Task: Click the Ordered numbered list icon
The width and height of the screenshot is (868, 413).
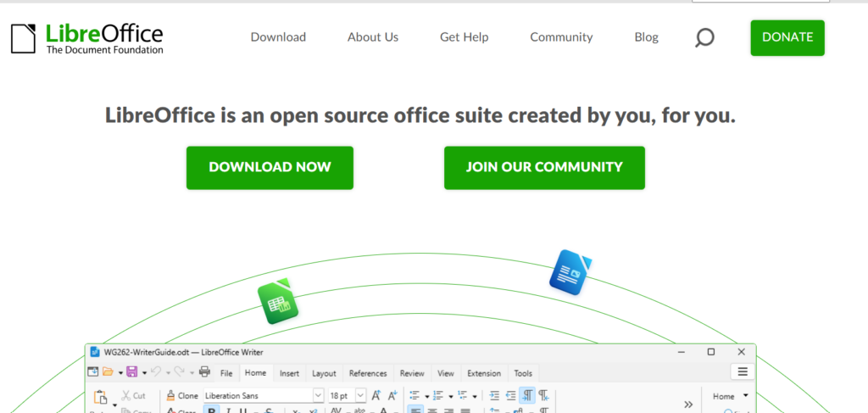Action: [x=438, y=396]
